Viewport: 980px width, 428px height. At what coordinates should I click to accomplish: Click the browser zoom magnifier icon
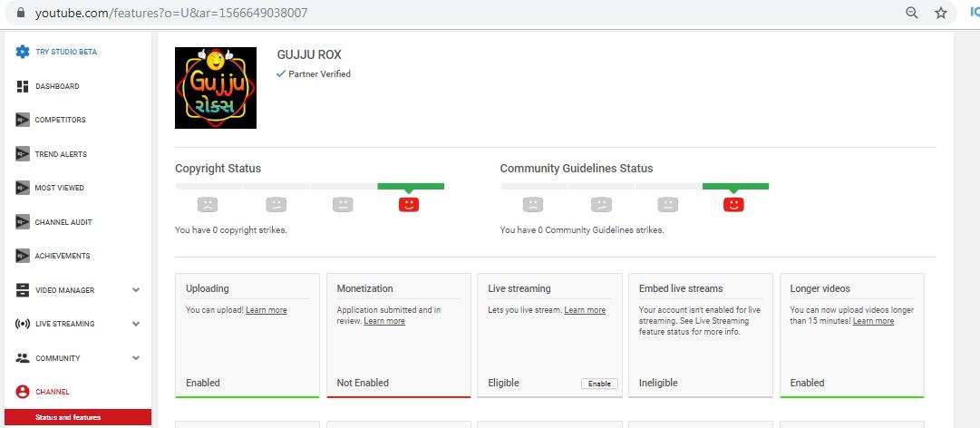912,13
